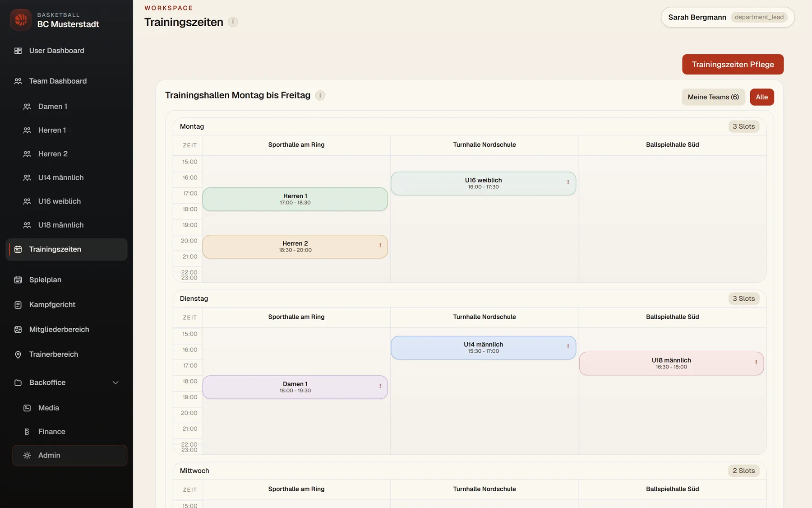
Task: Click the Media image icon
Action: (27, 408)
